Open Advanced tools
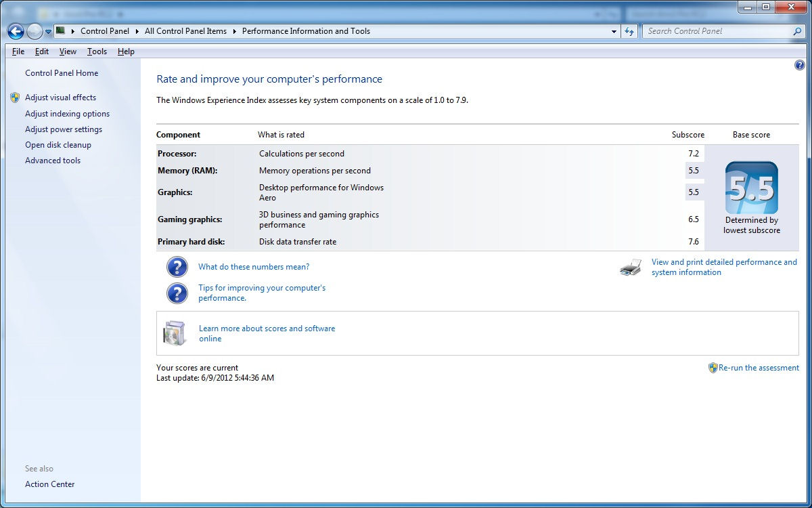This screenshot has width=812, height=508. pos(53,161)
